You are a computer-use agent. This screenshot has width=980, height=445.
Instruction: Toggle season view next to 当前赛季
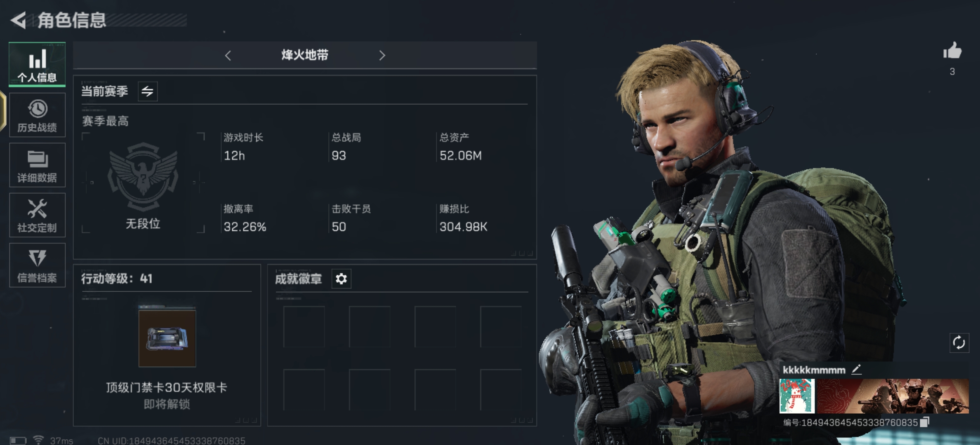147,91
